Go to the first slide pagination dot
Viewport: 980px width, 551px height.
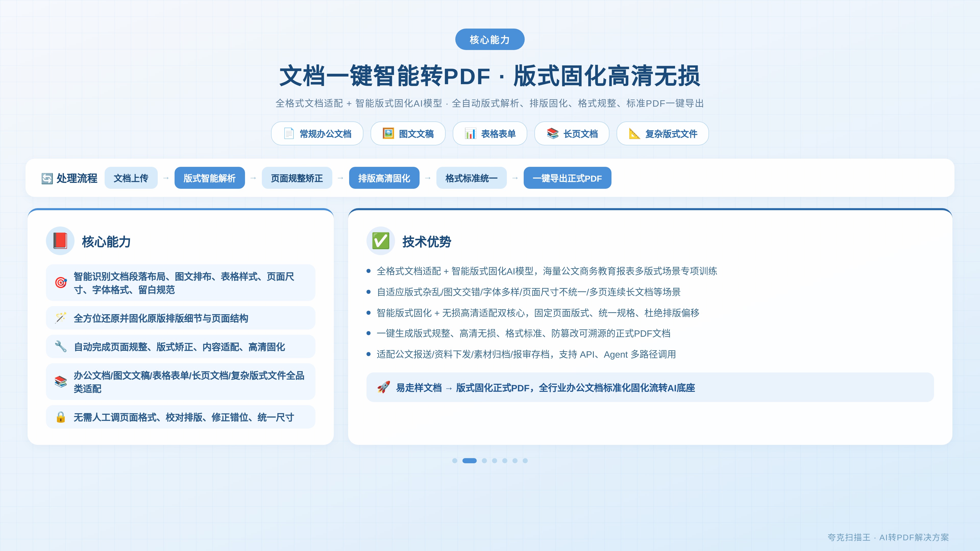(455, 460)
